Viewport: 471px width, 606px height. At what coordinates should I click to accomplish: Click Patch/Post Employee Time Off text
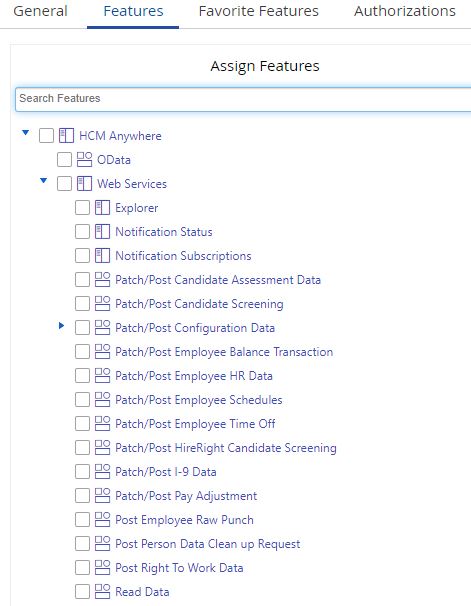195,424
